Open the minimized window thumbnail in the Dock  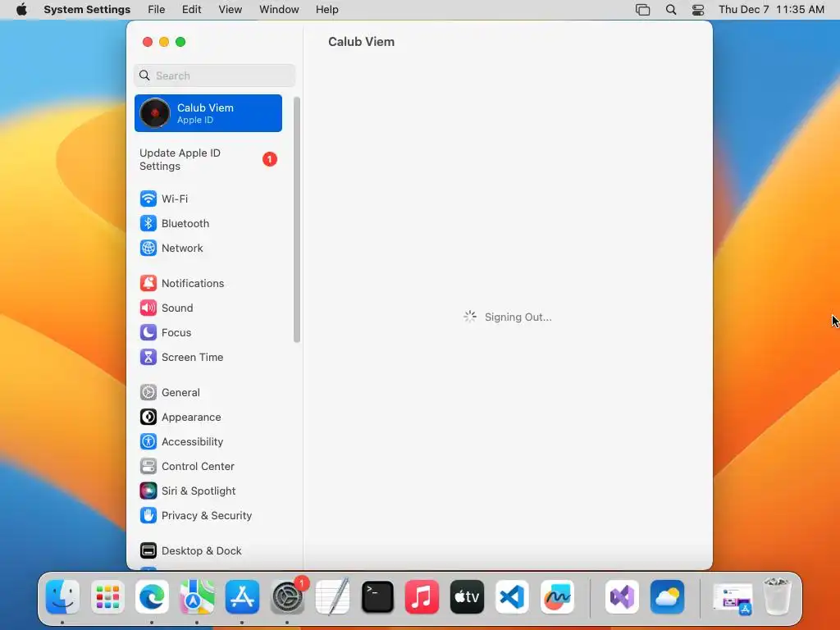pyautogui.click(x=733, y=598)
